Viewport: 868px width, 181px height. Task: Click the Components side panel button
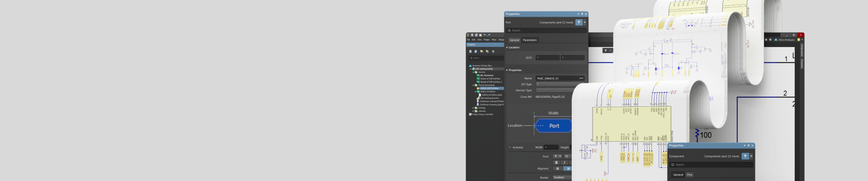802,50
